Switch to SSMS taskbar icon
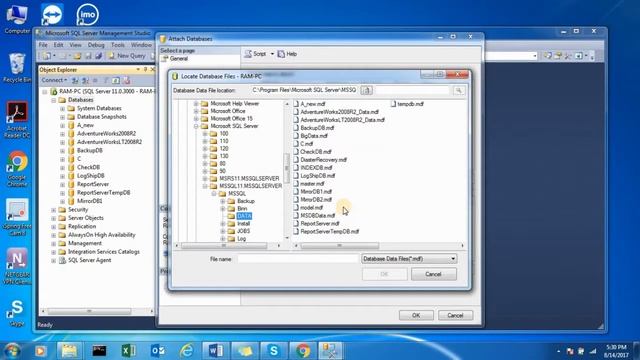 point(330,351)
